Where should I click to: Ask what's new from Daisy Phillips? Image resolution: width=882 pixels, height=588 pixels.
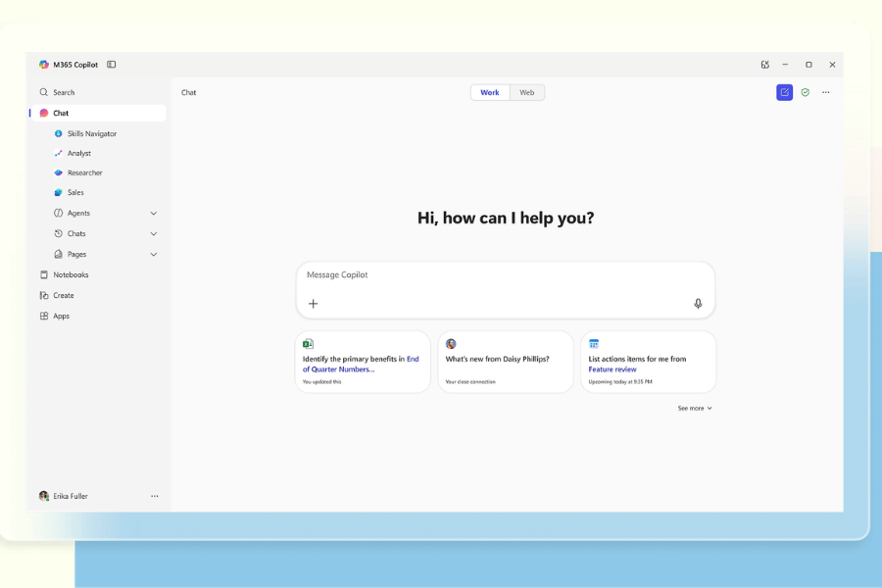point(506,361)
